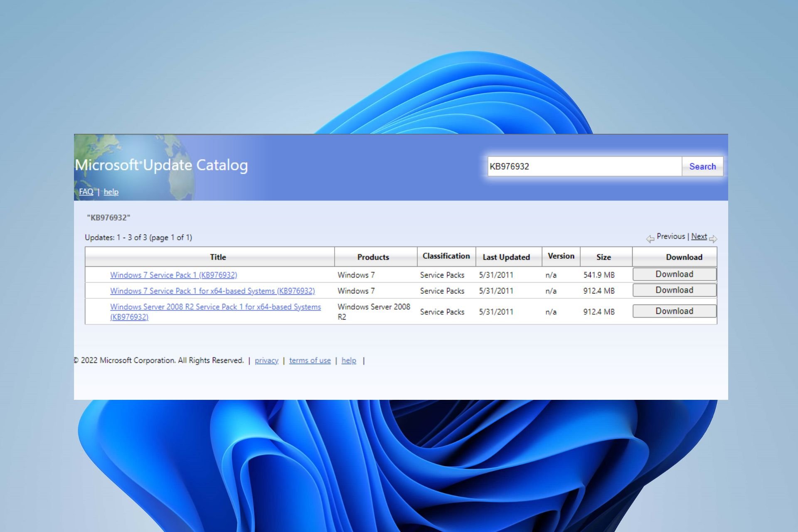Open Windows Server 2008 R2 Service Pack 1 link

[215, 312]
